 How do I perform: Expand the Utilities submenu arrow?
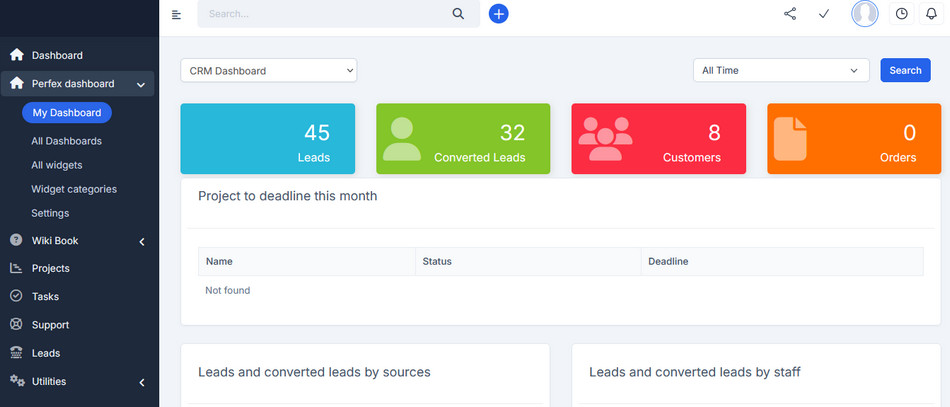pos(142,382)
